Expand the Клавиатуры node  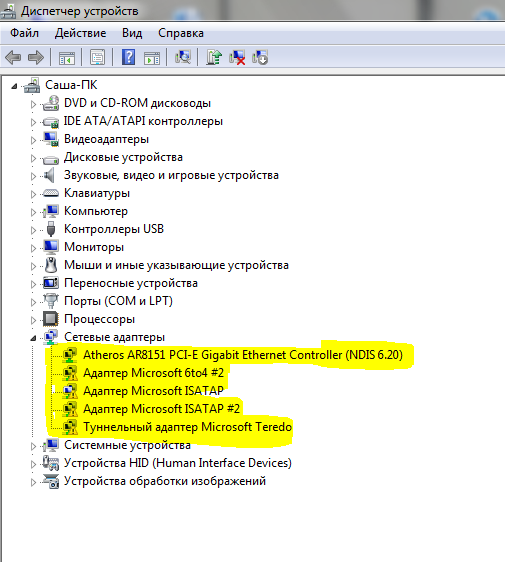click(33, 194)
